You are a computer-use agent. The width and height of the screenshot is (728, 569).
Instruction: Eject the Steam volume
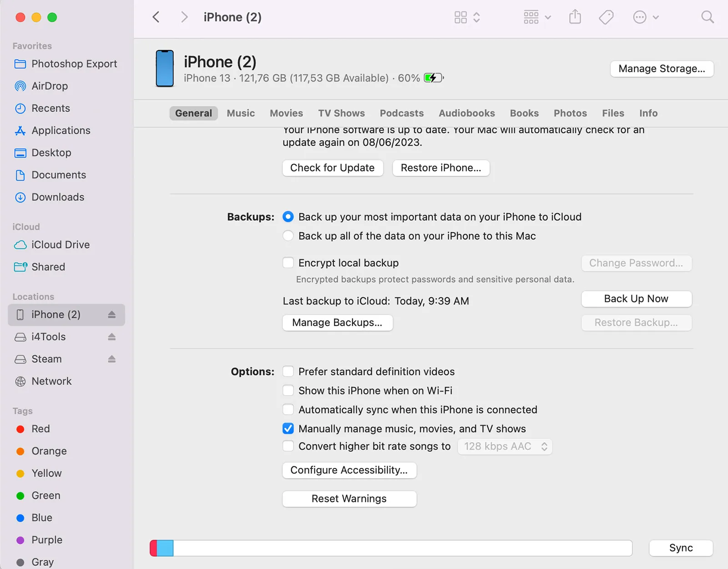point(112,359)
